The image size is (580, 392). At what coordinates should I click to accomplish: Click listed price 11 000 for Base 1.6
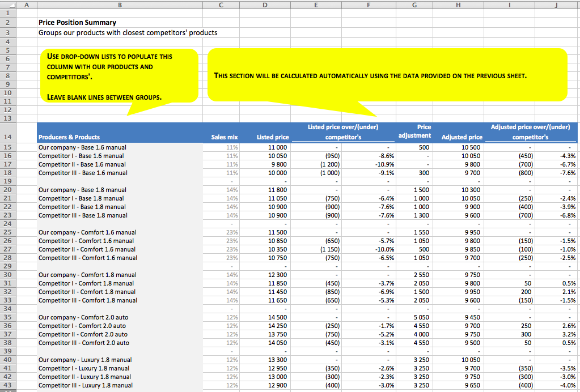(x=277, y=147)
